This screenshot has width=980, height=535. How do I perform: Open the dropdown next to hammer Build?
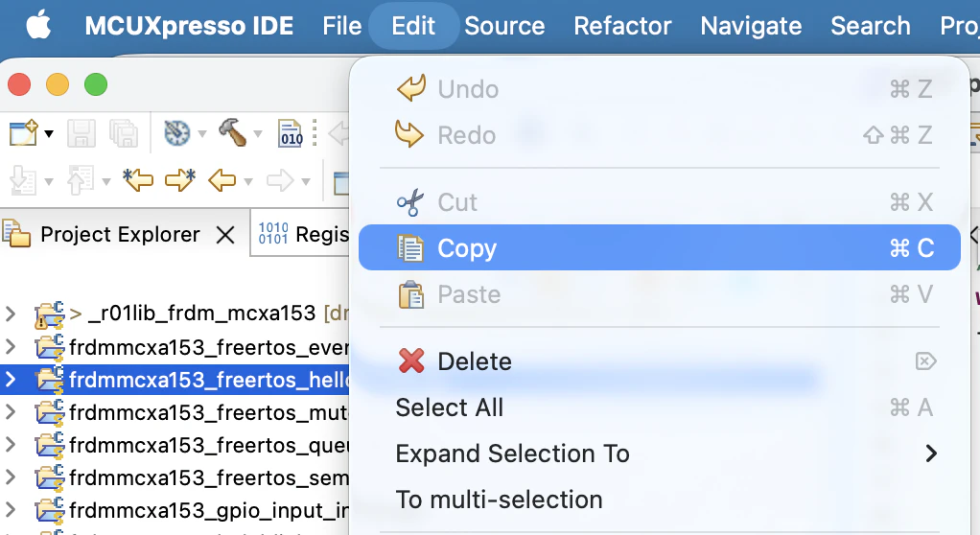tap(258, 133)
